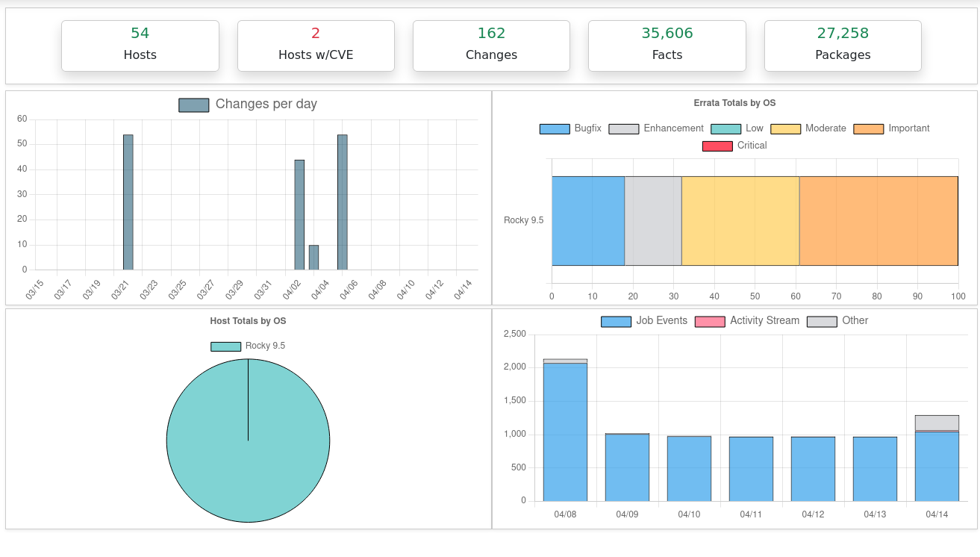Image resolution: width=980 pixels, height=557 pixels.
Task: Toggle the Moderate errata legend item
Action: pos(808,128)
